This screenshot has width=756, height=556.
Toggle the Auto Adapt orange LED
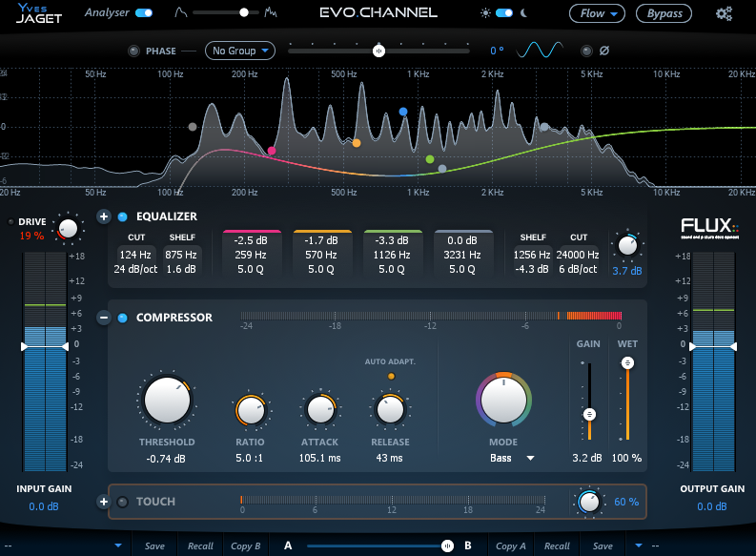[x=391, y=376]
